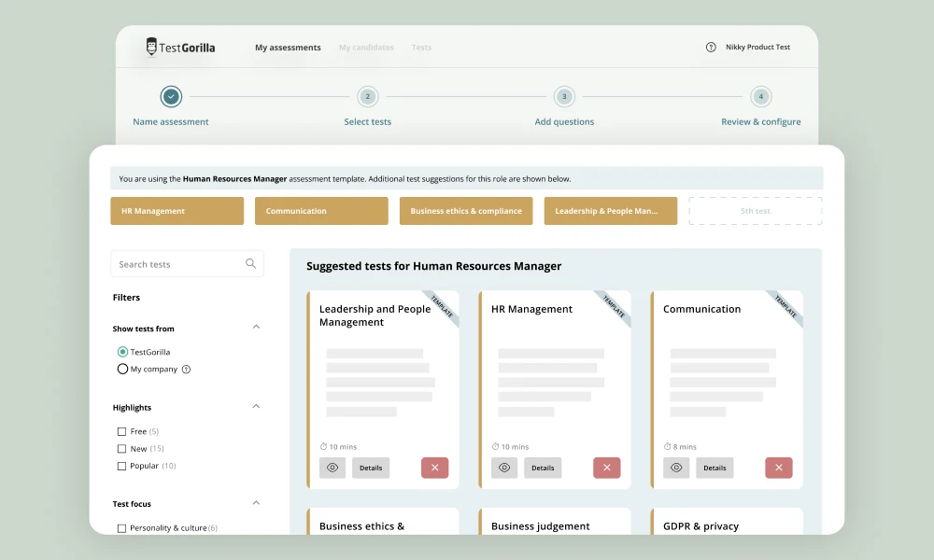Viewport: 934px width, 560px height.
Task: Select the TestGorilla radio button under Show tests from
Action: tap(122, 351)
